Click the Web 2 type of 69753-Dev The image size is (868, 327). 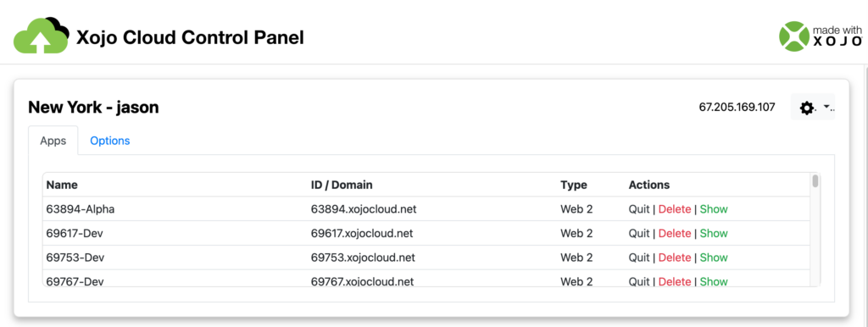point(576,258)
